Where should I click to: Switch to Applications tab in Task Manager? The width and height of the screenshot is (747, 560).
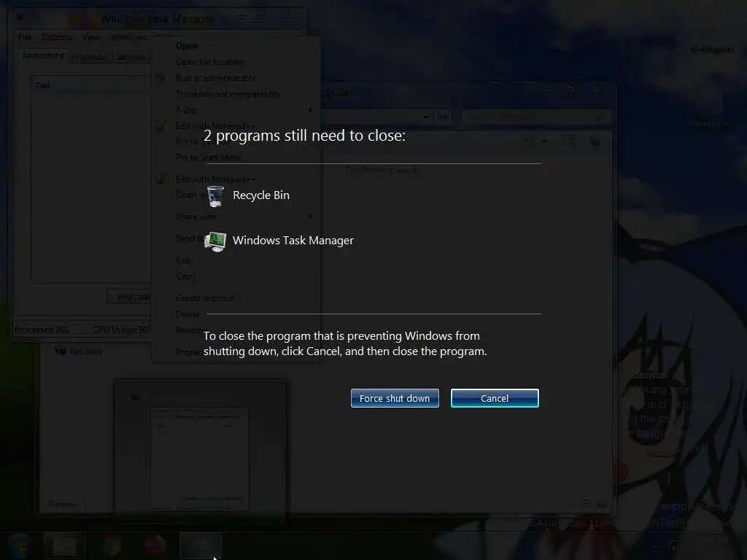click(x=43, y=55)
